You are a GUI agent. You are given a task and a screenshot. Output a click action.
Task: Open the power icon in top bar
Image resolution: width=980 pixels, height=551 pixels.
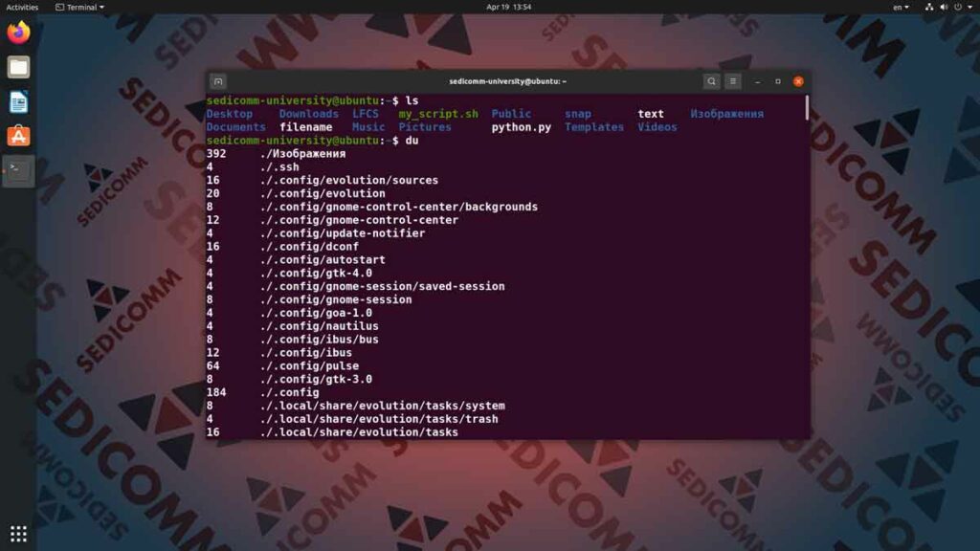[x=957, y=7]
